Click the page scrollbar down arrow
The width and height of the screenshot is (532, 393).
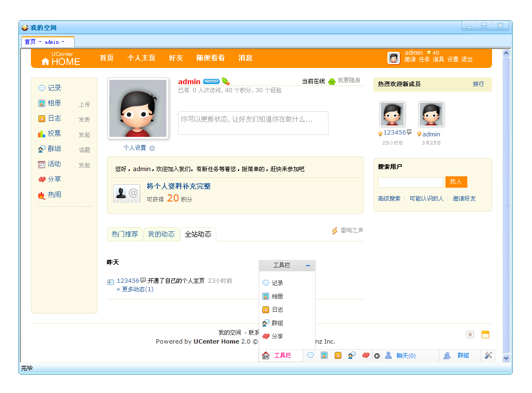506,358
